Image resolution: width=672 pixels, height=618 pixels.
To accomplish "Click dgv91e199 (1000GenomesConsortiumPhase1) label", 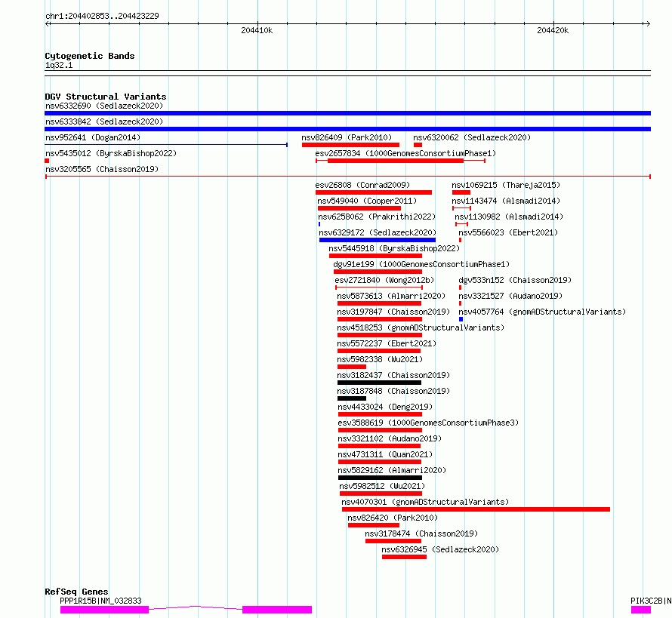I will (x=422, y=264).
